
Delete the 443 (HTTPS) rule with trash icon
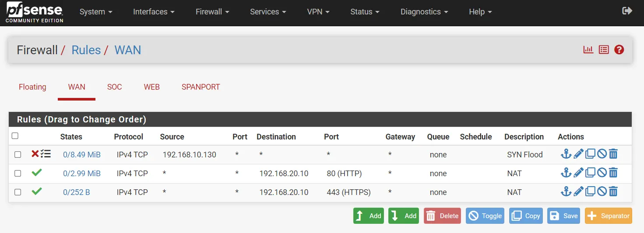pyautogui.click(x=613, y=191)
